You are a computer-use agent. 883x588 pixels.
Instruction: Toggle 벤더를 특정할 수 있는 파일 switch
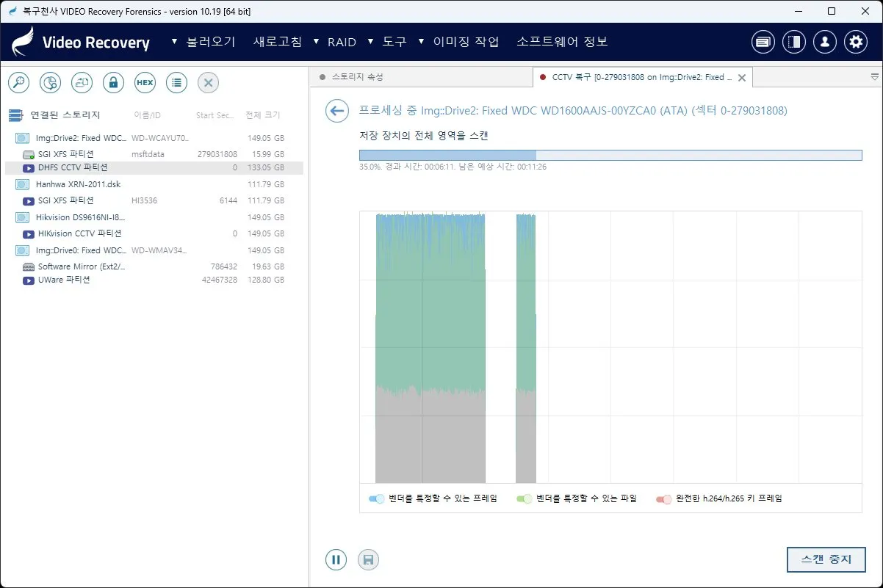(x=525, y=499)
